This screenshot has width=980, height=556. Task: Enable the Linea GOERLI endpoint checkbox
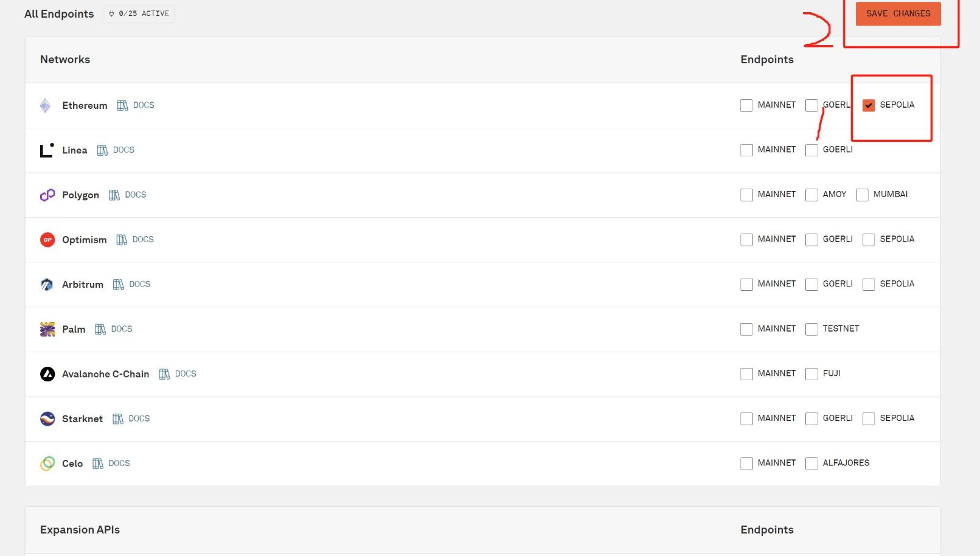click(x=811, y=150)
